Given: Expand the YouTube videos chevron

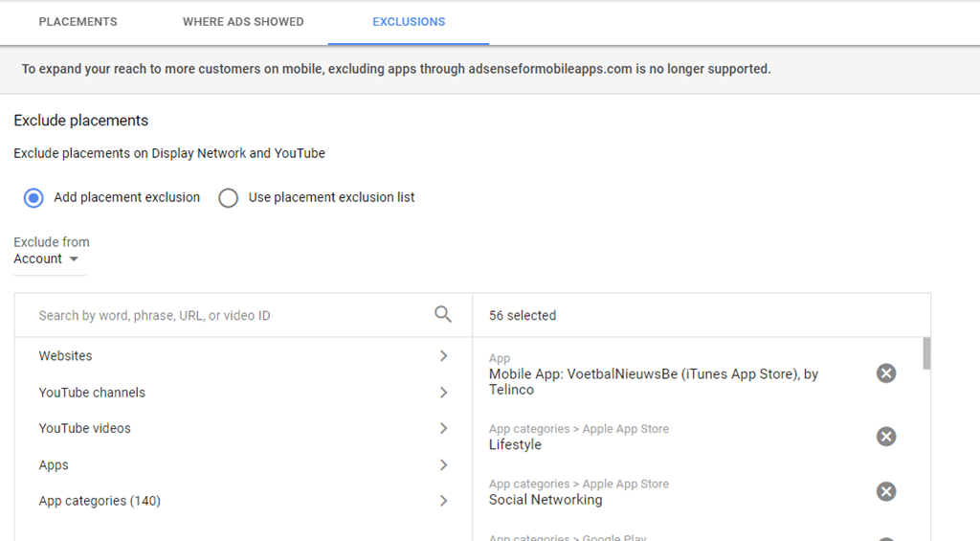Looking at the screenshot, I should [x=443, y=428].
